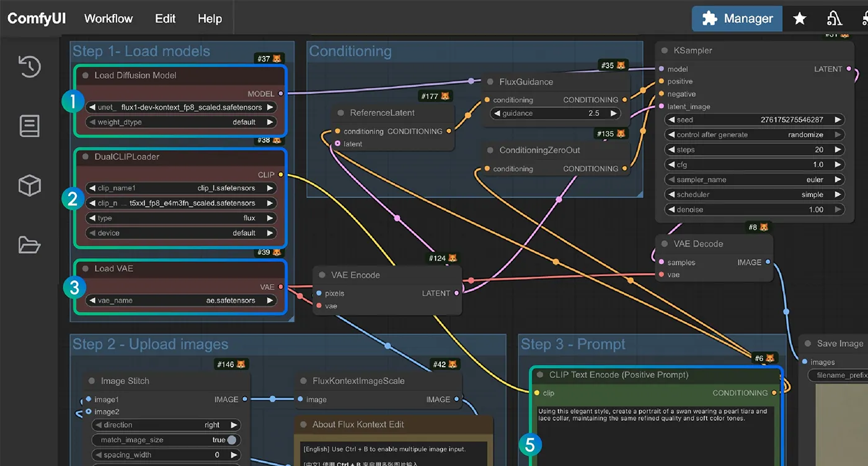Click the IMAGE output socket of VAE Decode
Viewport: 868px width, 466px height.
pos(768,262)
